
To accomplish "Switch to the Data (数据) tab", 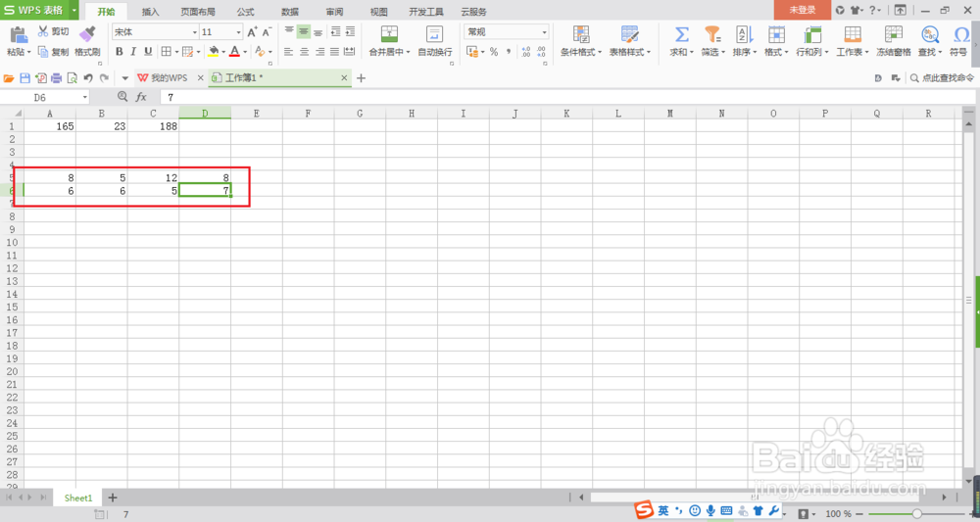I will tap(290, 12).
